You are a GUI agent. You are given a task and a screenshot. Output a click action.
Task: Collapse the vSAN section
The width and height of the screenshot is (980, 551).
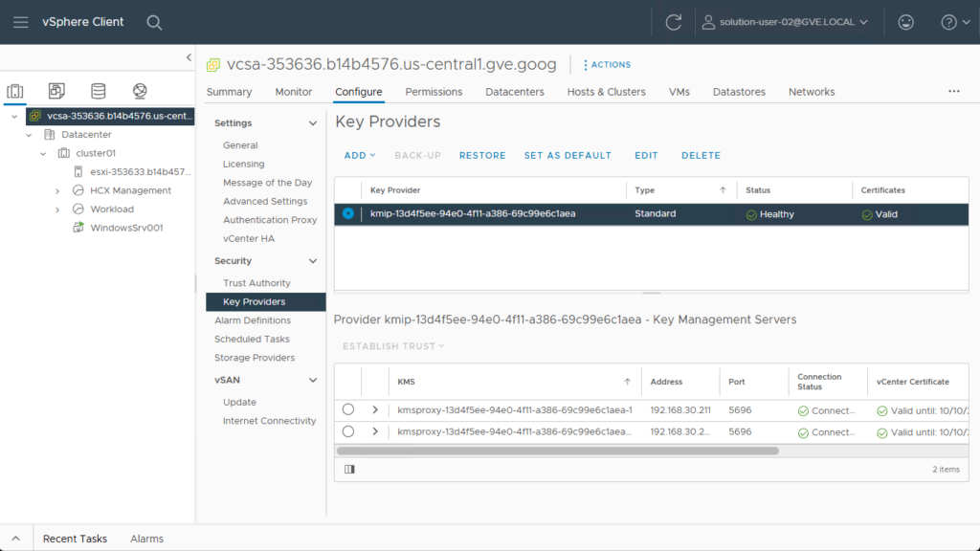(313, 381)
